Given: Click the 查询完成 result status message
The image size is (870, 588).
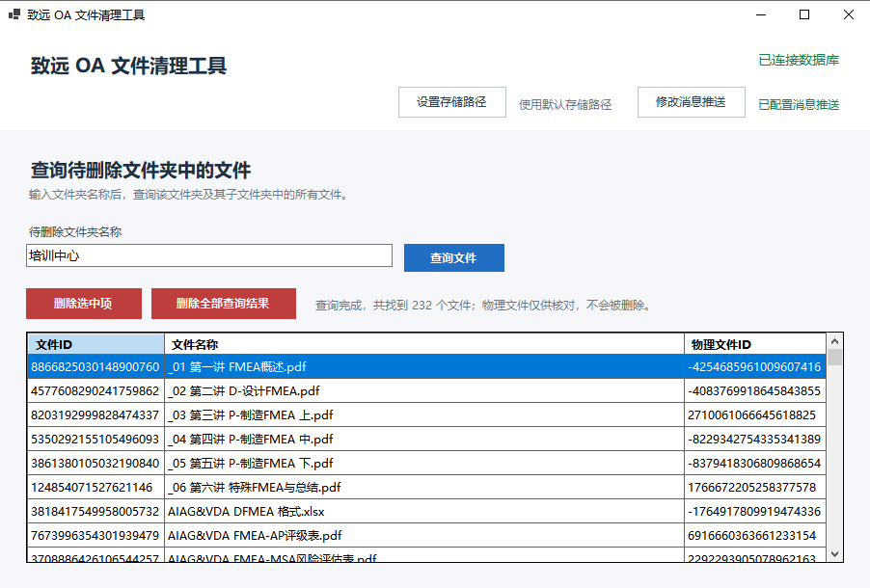Looking at the screenshot, I should 483,306.
